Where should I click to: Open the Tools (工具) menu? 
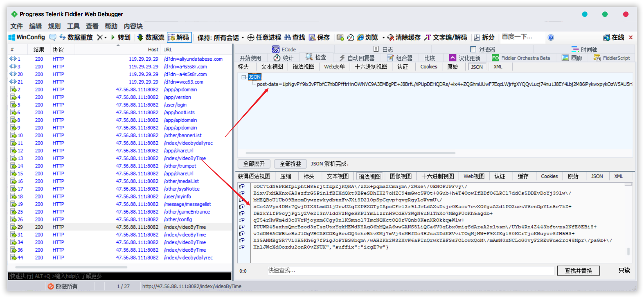click(73, 26)
